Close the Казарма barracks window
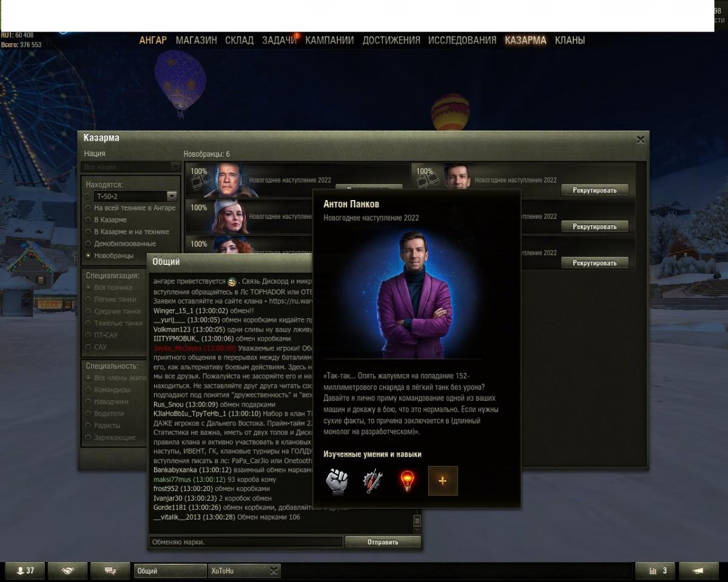The width and height of the screenshot is (728, 582). (x=640, y=139)
